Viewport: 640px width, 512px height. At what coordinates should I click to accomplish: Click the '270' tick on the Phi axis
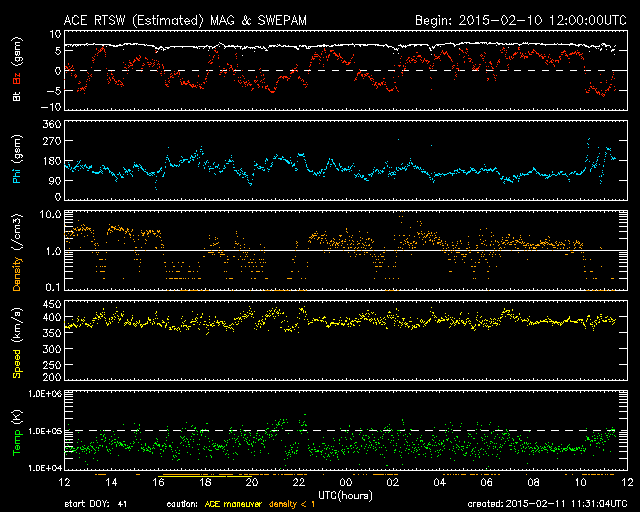[x=52, y=141]
